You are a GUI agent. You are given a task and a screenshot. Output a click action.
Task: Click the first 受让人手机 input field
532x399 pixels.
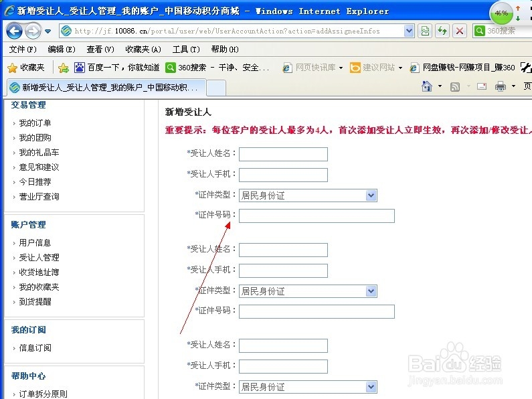283,175
